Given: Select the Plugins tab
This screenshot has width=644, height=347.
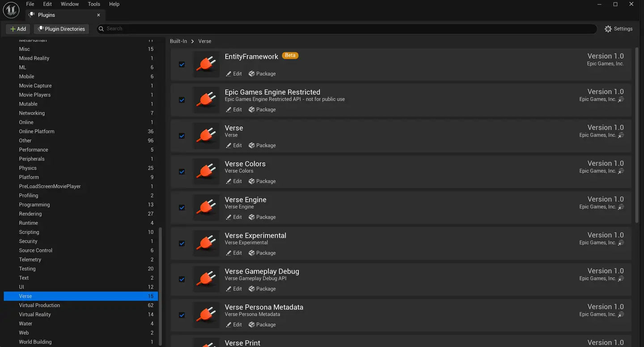Looking at the screenshot, I should [65, 15].
